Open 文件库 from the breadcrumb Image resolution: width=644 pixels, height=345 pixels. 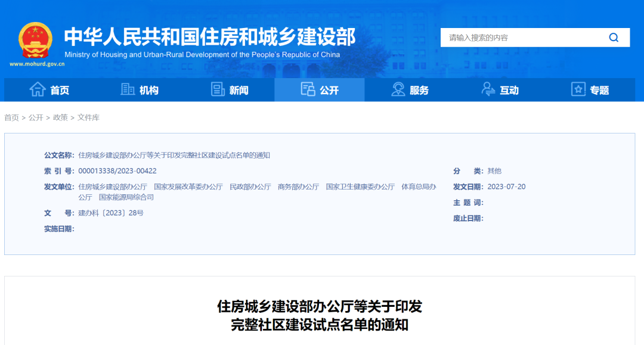point(89,117)
